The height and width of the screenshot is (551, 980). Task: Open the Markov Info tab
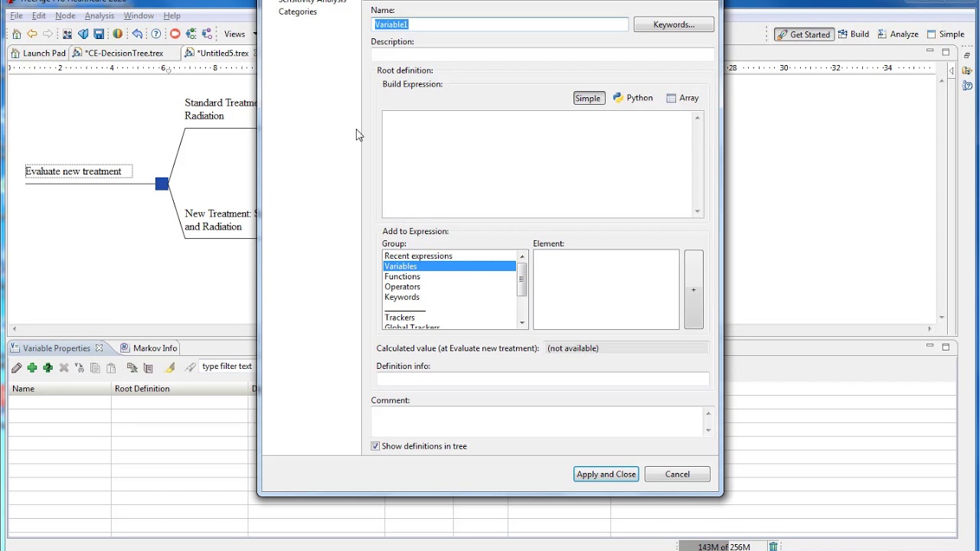(x=149, y=348)
